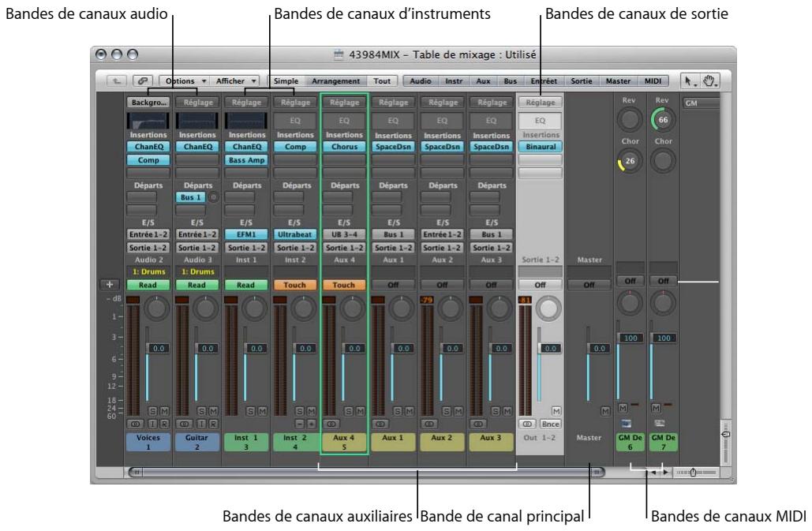Open the Bus 1 send slot on Guitar

[191, 197]
